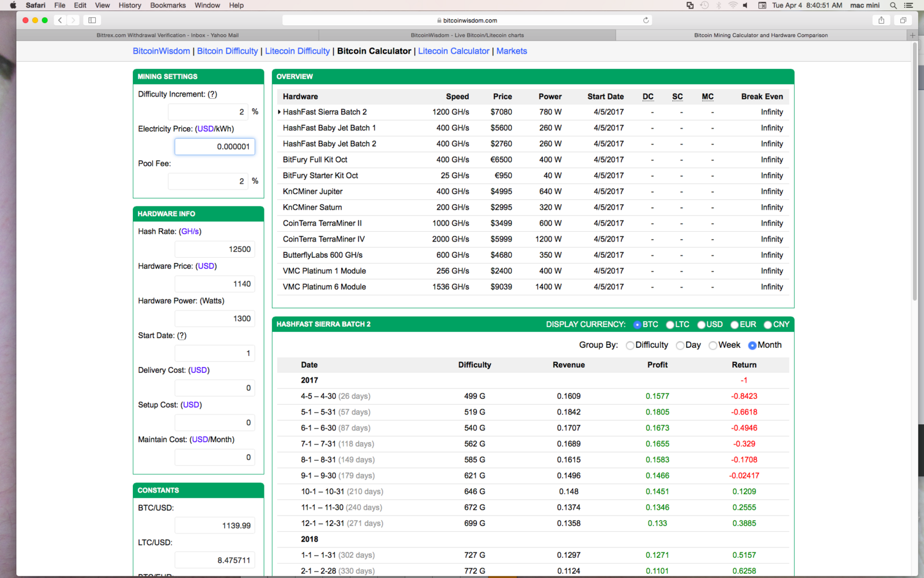Open the Litecoin Difficulty link
The image size is (924, 578).
click(x=297, y=51)
